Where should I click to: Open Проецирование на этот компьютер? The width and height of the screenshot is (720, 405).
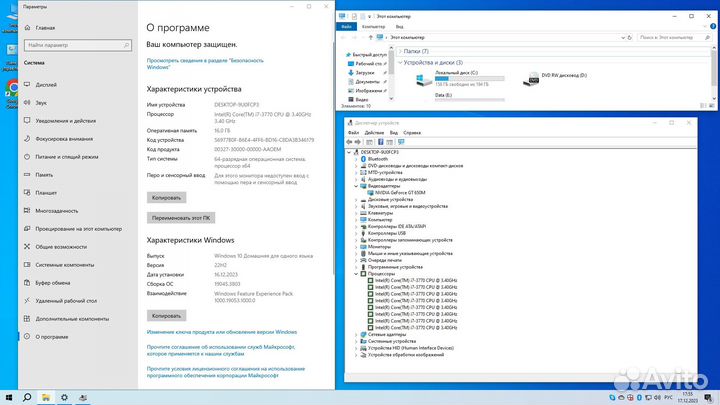(79, 229)
